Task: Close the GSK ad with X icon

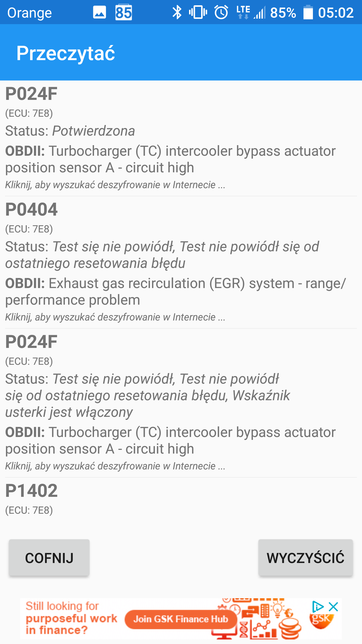Action: (334, 607)
